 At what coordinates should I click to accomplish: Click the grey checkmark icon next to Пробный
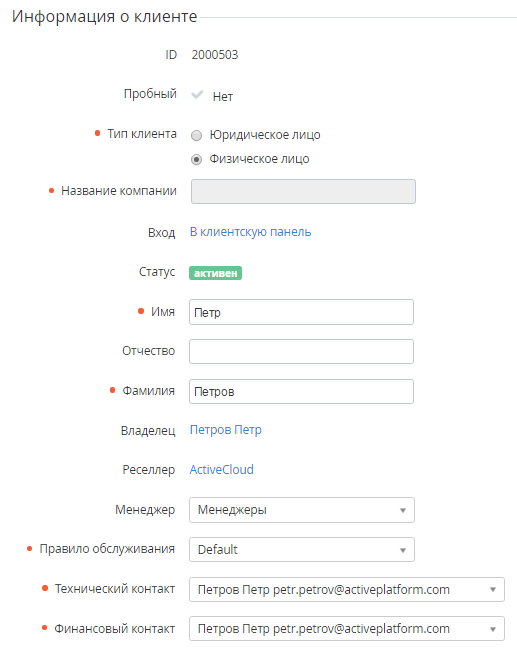point(197,95)
